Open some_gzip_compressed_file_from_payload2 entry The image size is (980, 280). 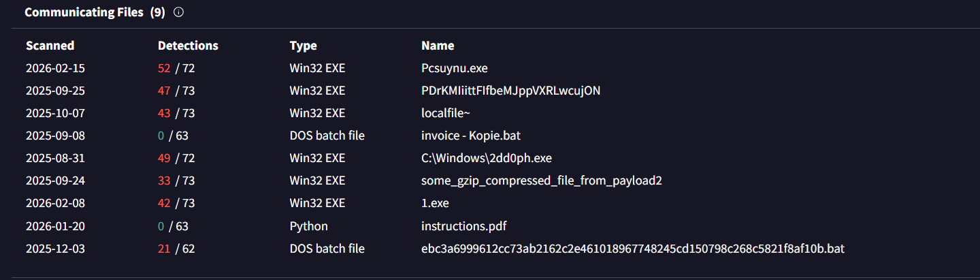(x=542, y=181)
